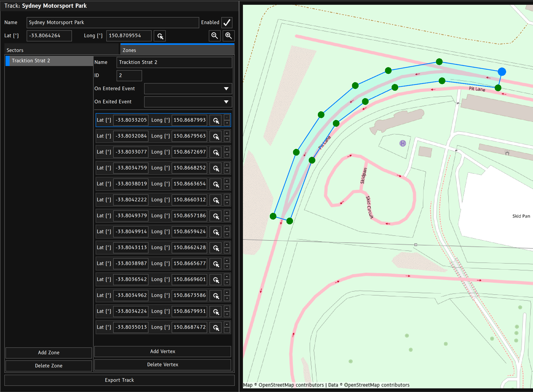Edit the zone ID field
The width and height of the screenshot is (533, 392).
(x=129, y=75)
